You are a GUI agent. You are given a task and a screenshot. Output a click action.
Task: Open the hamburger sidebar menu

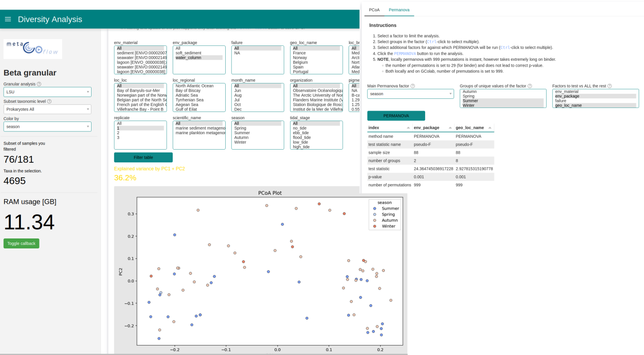pyautogui.click(x=8, y=19)
